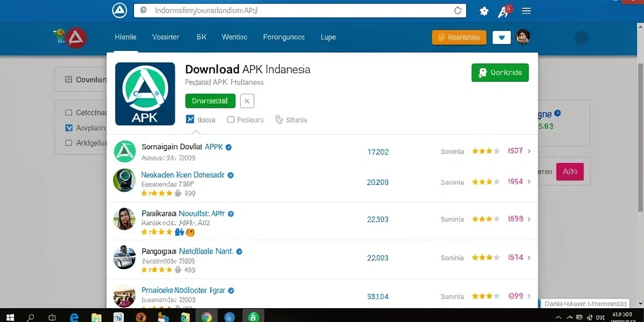Viewport: 644px width, 322px height.
Task: Open the Lupe nav tab
Action: pyautogui.click(x=328, y=37)
